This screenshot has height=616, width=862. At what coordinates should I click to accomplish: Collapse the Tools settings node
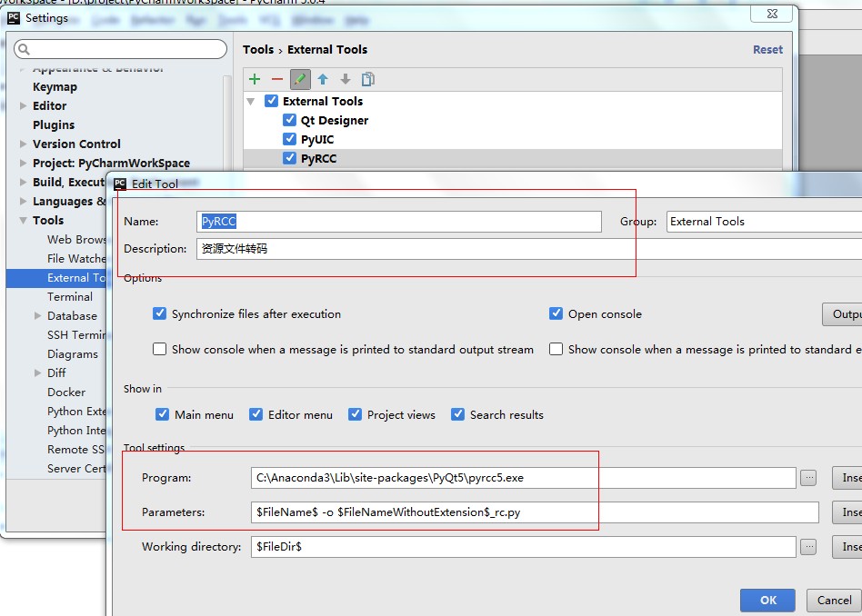23,221
